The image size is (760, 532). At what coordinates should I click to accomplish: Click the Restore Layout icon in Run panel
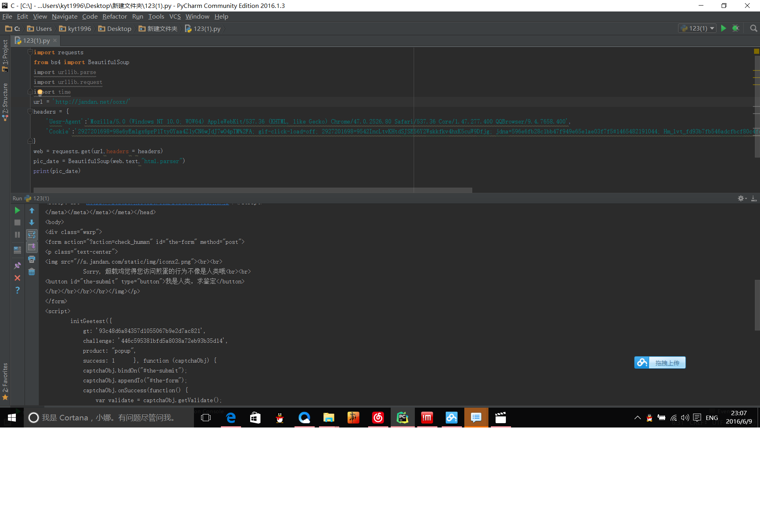point(17,250)
